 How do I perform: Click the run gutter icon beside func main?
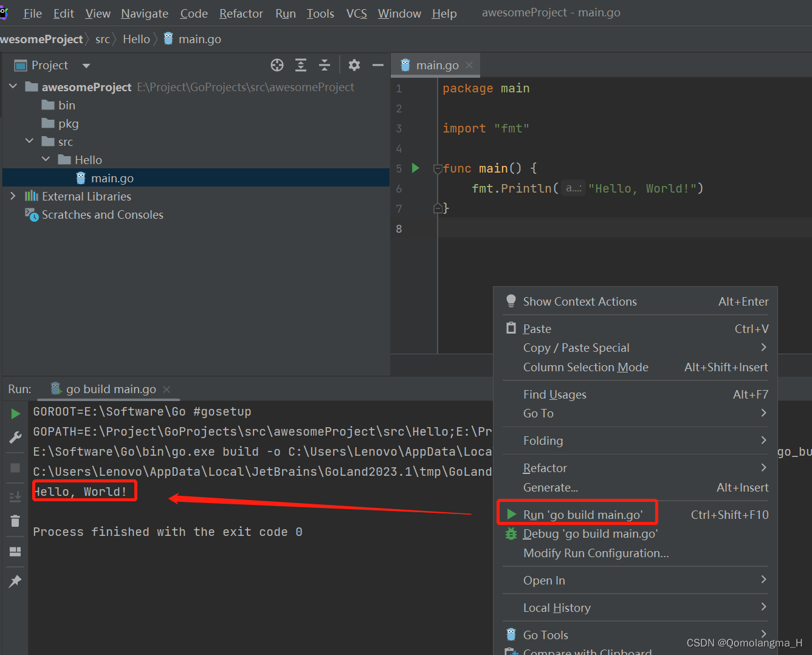click(x=415, y=168)
